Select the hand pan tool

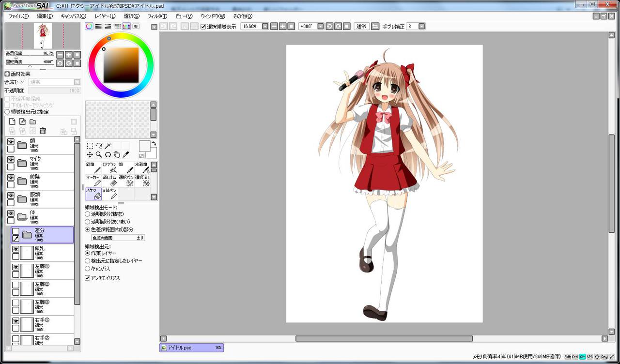(117, 154)
